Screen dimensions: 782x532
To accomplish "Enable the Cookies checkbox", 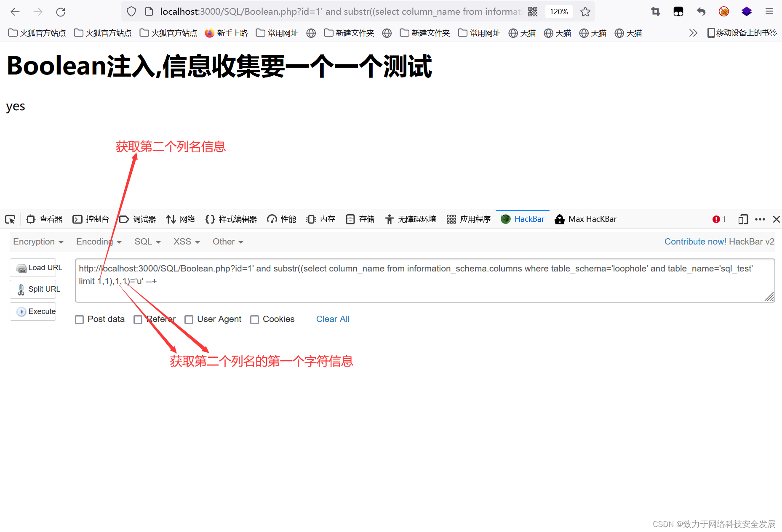I will pyautogui.click(x=254, y=320).
